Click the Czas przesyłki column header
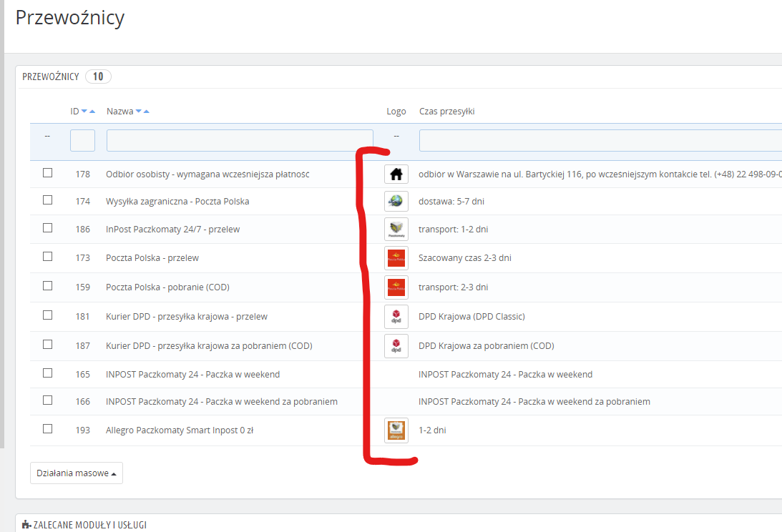The width and height of the screenshot is (782, 532). point(447,111)
